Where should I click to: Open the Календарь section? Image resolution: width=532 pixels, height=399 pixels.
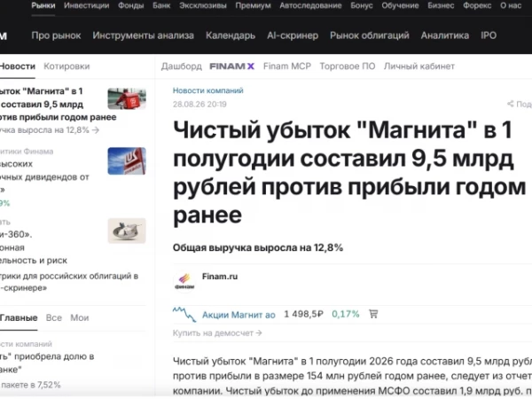[231, 35]
